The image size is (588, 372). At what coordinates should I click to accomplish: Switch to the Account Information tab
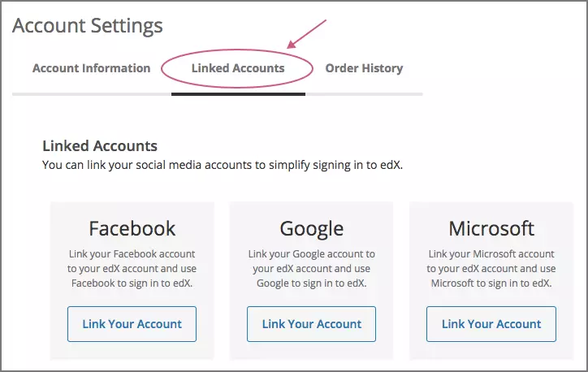point(91,68)
